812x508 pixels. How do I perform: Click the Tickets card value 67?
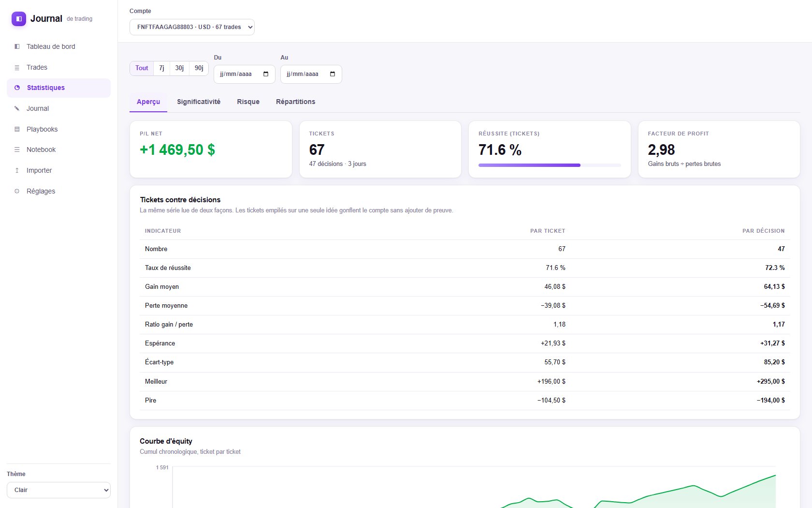(317, 150)
